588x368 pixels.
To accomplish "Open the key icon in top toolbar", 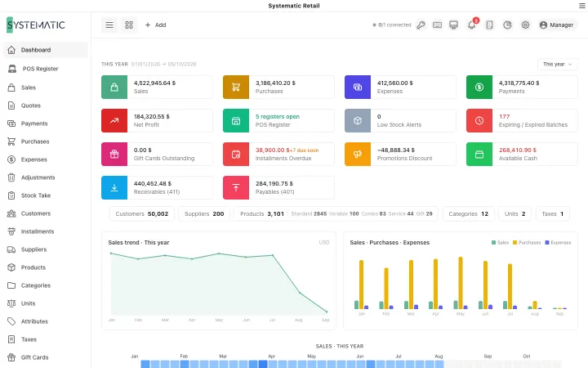I will click(x=421, y=25).
